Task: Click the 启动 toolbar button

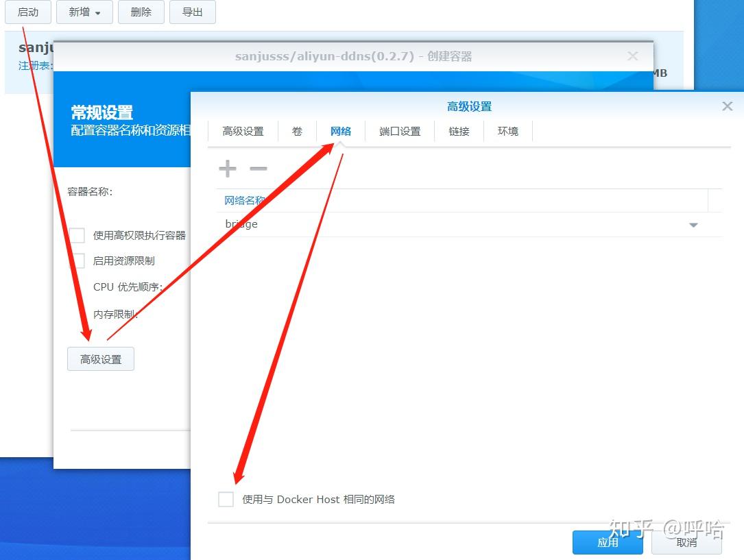Action: pyautogui.click(x=27, y=12)
